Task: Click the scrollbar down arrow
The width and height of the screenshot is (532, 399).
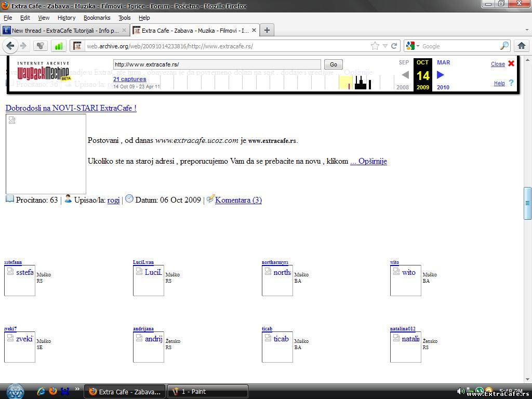Action: click(527, 379)
